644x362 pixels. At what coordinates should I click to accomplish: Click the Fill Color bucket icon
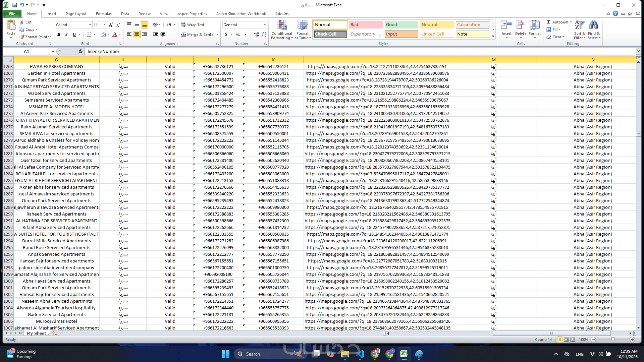104,35
